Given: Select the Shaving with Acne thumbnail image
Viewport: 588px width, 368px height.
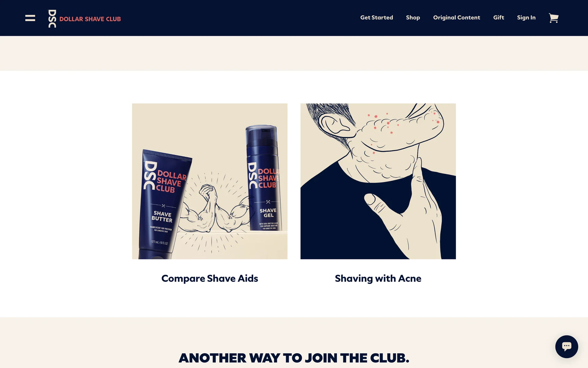Looking at the screenshot, I should [378, 181].
